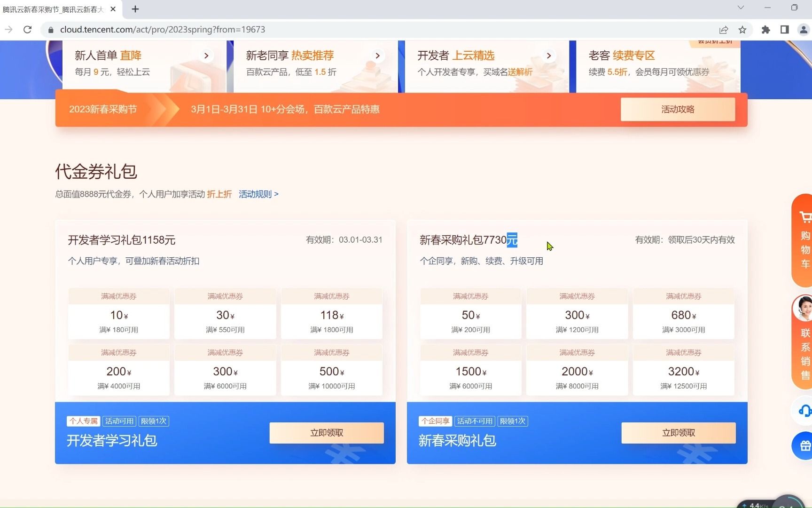Open the tab search dropdown chevron

[x=741, y=8]
